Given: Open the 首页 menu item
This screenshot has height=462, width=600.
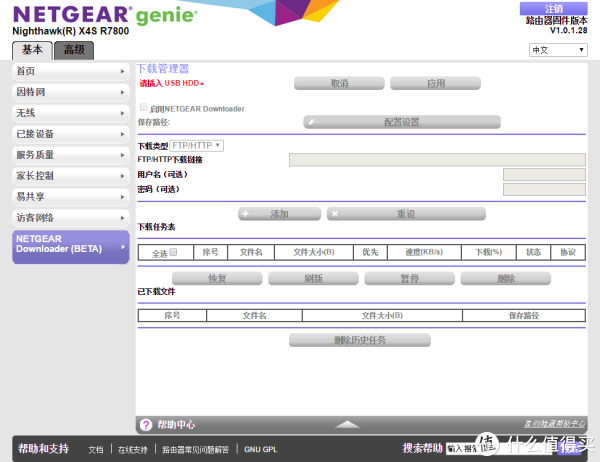Looking at the screenshot, I should 71,71.
